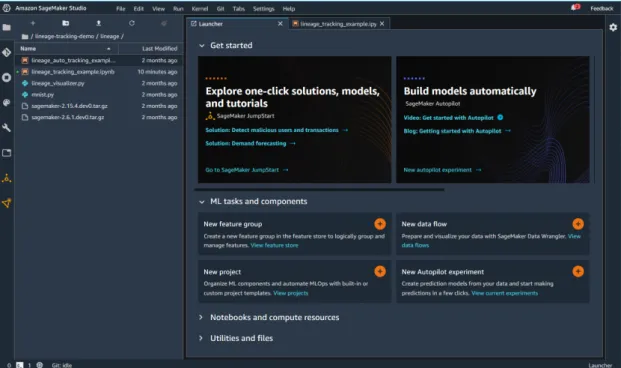Open the Commands palette sidebar icon
Screen dimensions: 621x368
(x=7, y=103)
